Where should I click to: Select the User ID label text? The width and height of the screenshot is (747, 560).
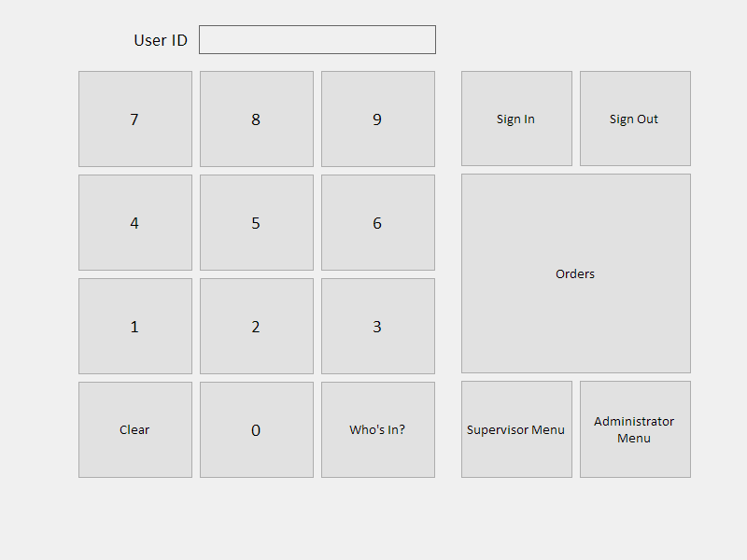click(161, 40)
